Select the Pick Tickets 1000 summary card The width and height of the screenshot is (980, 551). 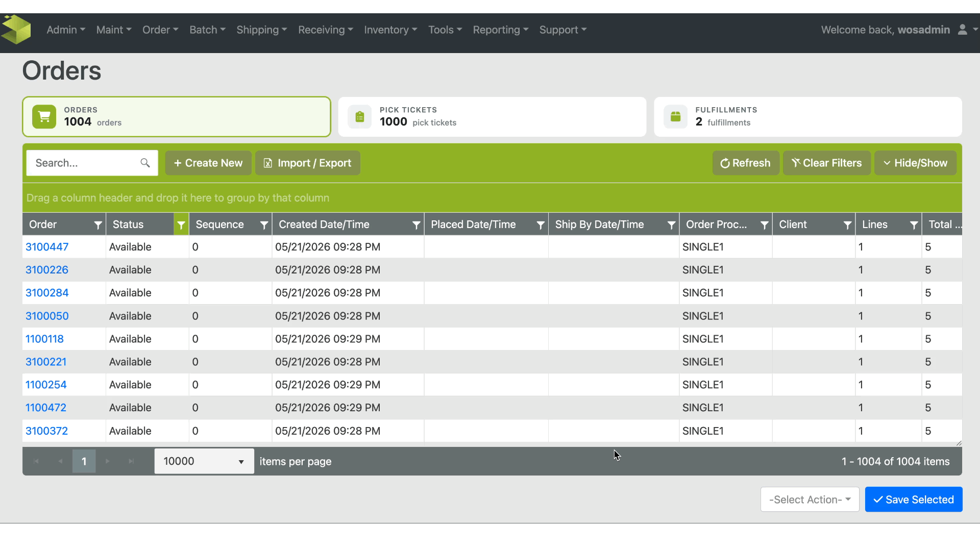pyautogui.click(x=492, y=117)
